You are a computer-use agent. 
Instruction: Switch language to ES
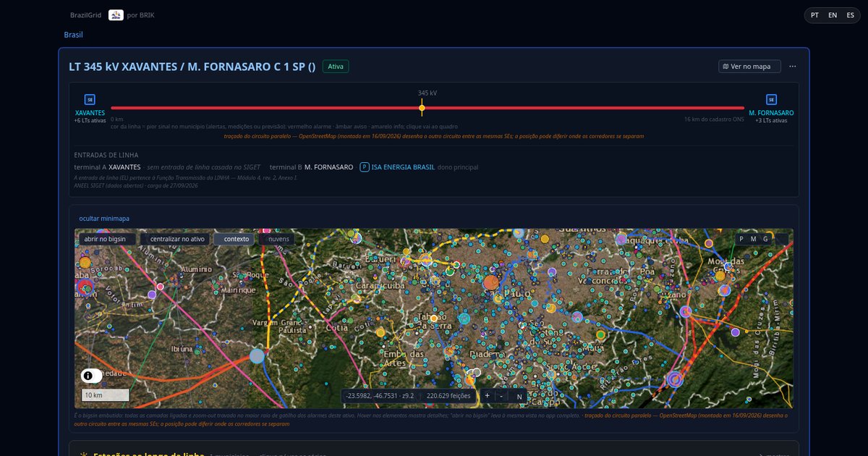(850, 15)
